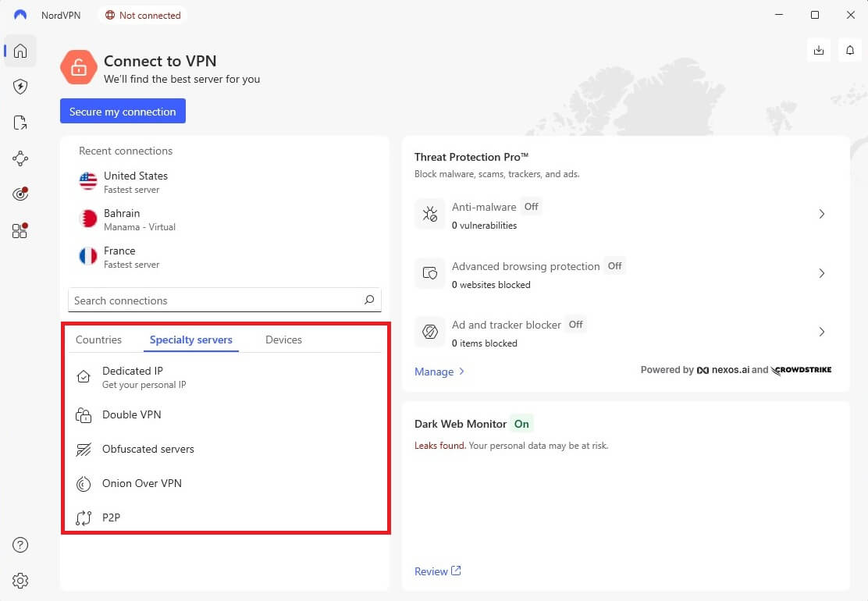Expand Anti-malware details with chevron
Image resolution: width=868 pixels, height=601 pixels.
821,214
